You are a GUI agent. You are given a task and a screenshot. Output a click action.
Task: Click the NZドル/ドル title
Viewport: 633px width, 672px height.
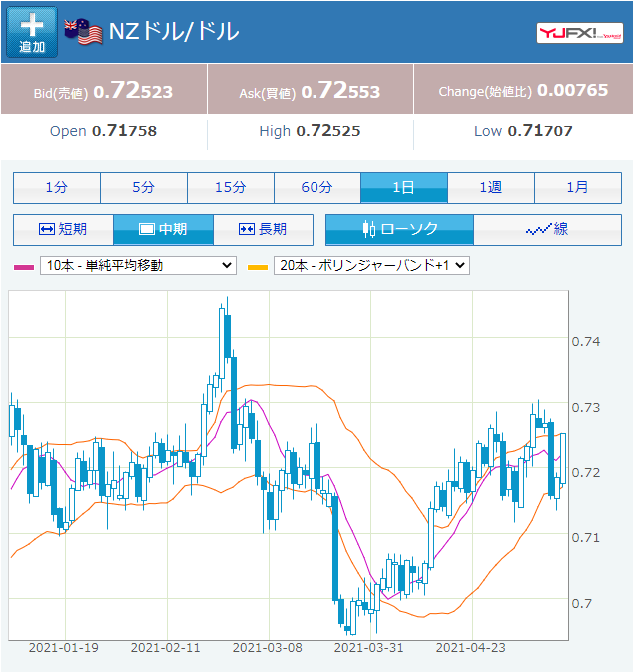[x=174, y=32]
